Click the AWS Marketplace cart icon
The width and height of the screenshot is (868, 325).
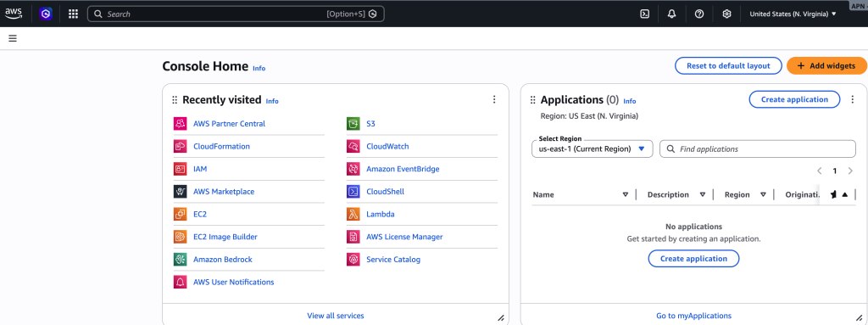tap(180, 191)
